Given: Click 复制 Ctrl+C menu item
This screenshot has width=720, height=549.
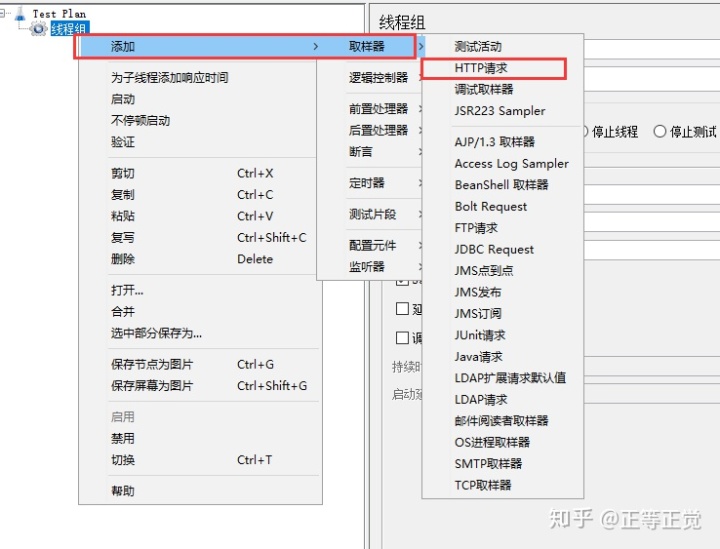Looking at the screenshot, I should (x=198, y=195).
